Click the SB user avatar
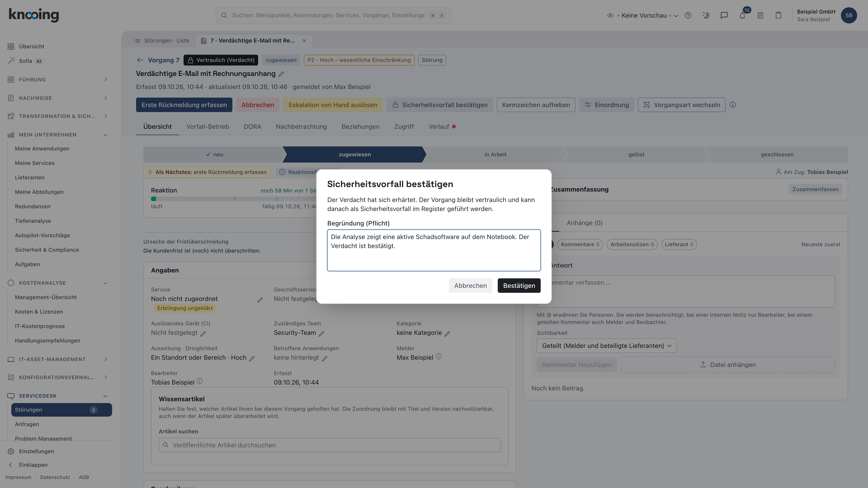The width and height of the screenshot is (868, 488). click(849, 16)
